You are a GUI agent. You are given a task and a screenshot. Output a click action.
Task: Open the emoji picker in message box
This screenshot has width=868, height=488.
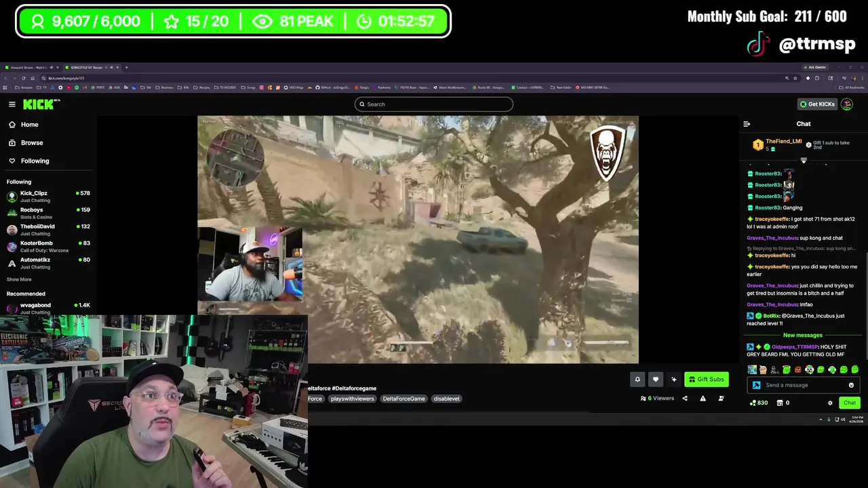coord(851,385)
